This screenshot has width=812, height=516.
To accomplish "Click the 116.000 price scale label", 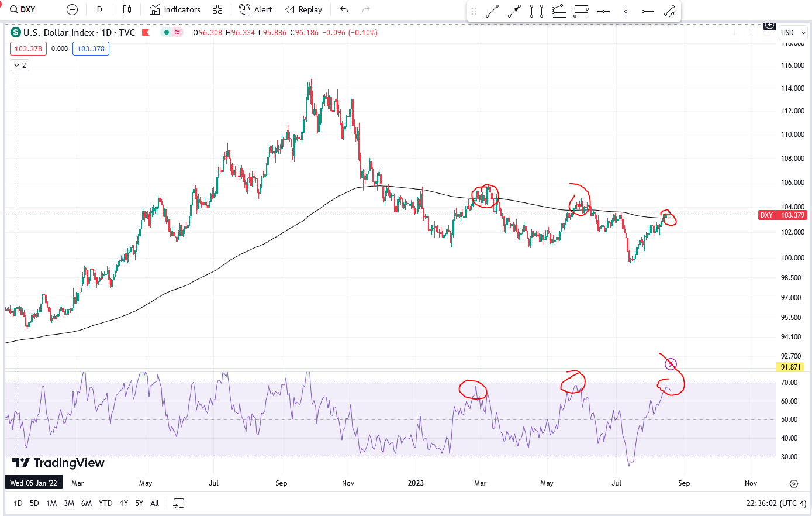I will (793, 66).
